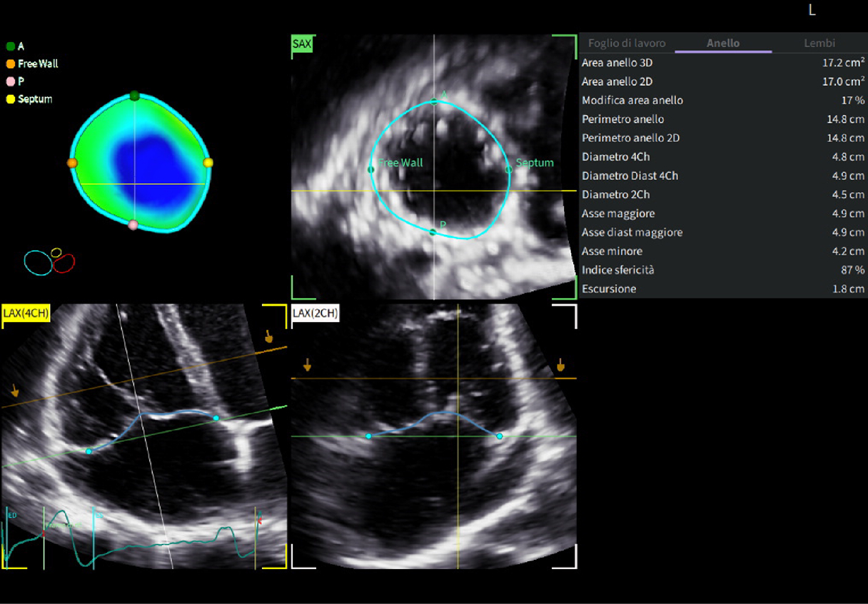Click the left orange arrow icon in LAX(2CH)

click(306, 366)
